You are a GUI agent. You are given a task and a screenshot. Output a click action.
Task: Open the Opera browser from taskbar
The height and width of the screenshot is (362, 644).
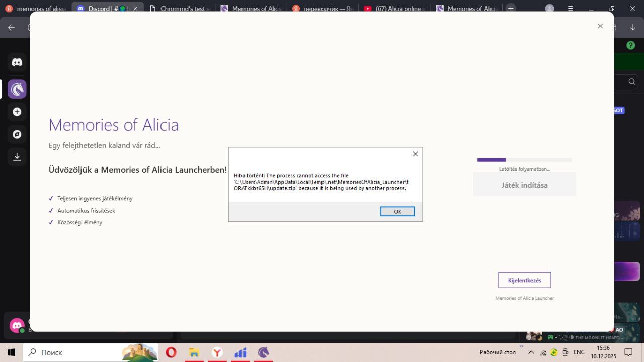pos(171,352)
